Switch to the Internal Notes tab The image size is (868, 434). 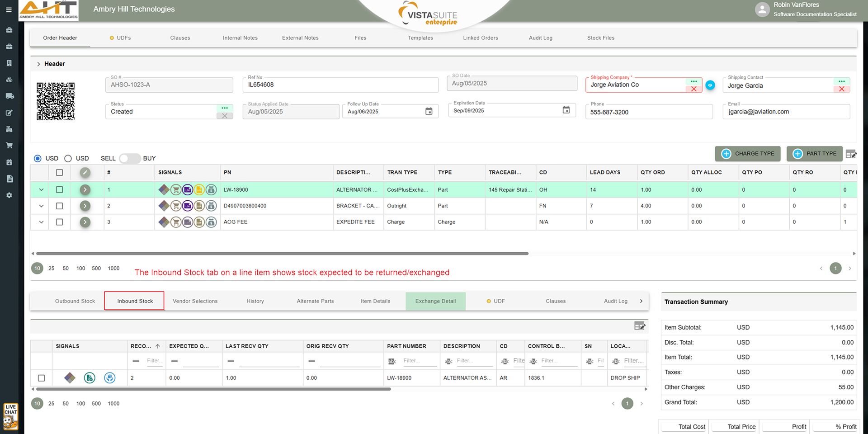click(x=240, y=38)
